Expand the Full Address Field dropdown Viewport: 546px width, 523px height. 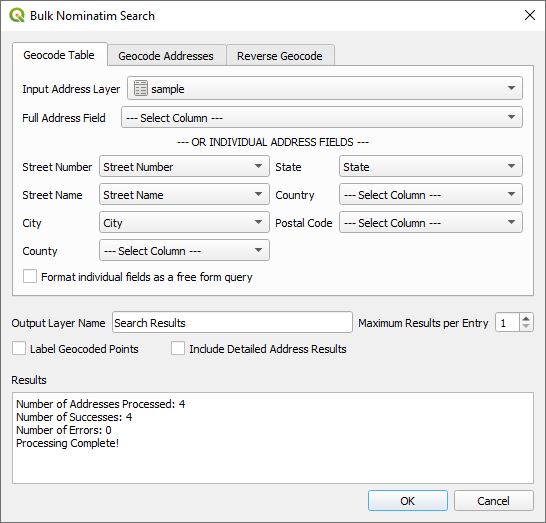[322, 117]
